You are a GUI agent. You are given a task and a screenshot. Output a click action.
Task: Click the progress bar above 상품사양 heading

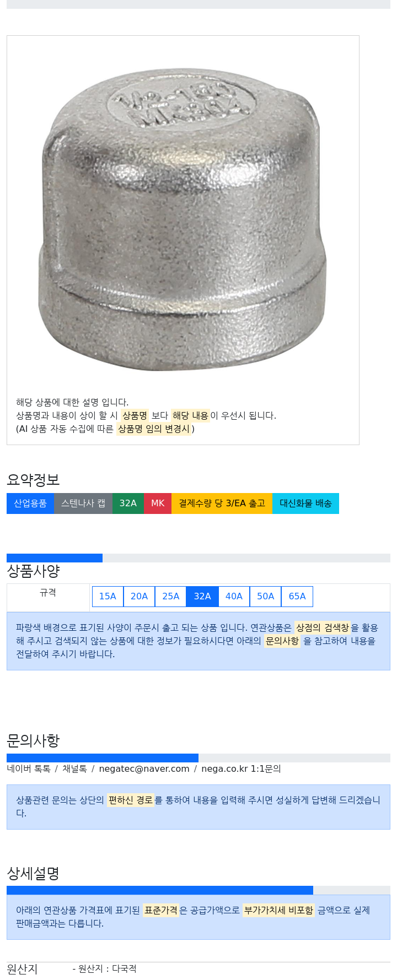[198, 558]
